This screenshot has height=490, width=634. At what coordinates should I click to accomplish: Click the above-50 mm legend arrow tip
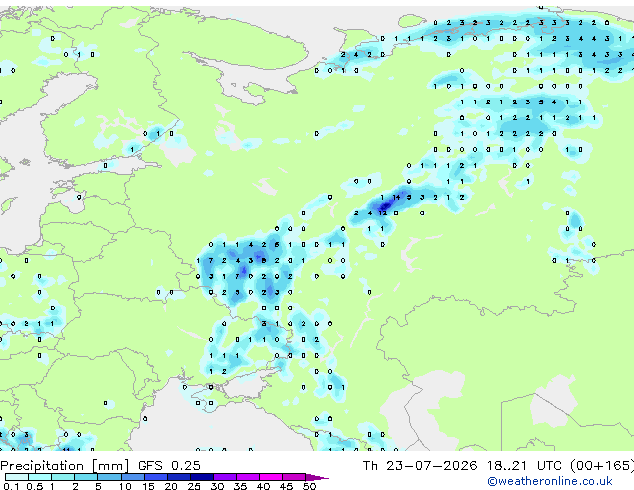pyautogui.click(x=317, y=477)
